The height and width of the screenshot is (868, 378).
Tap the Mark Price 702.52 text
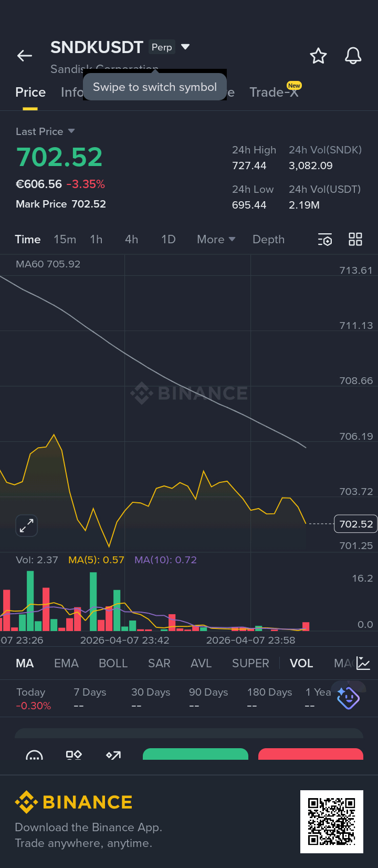click(x=61, y=204)
